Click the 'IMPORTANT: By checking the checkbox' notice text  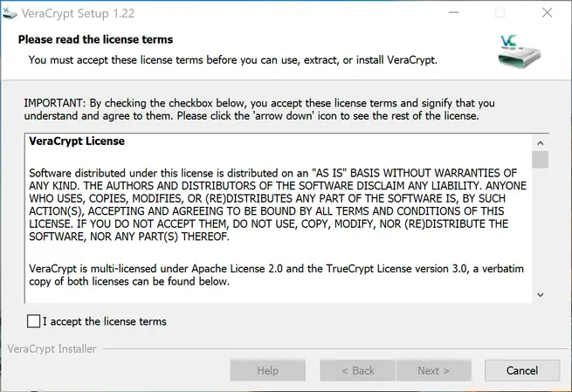[x=259, y=109]
